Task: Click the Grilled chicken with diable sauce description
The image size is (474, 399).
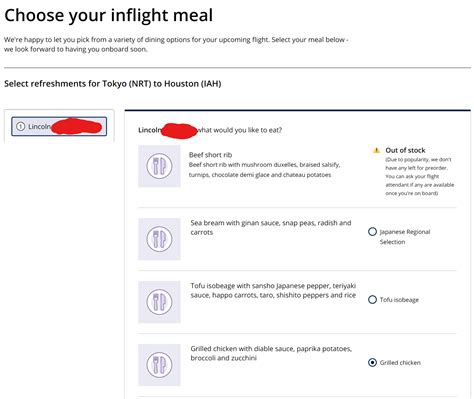Action: (271, 353)
